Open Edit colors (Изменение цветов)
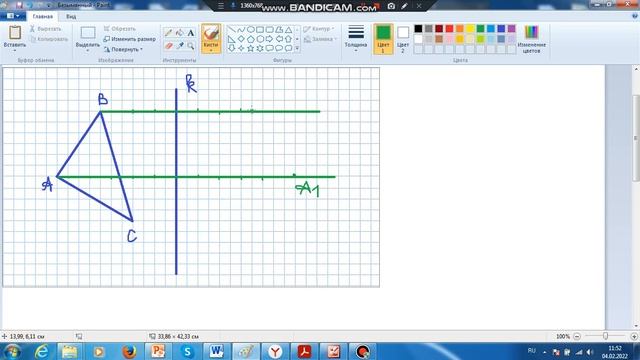Screen dimensions: 640x360 [x=531, y=39]
